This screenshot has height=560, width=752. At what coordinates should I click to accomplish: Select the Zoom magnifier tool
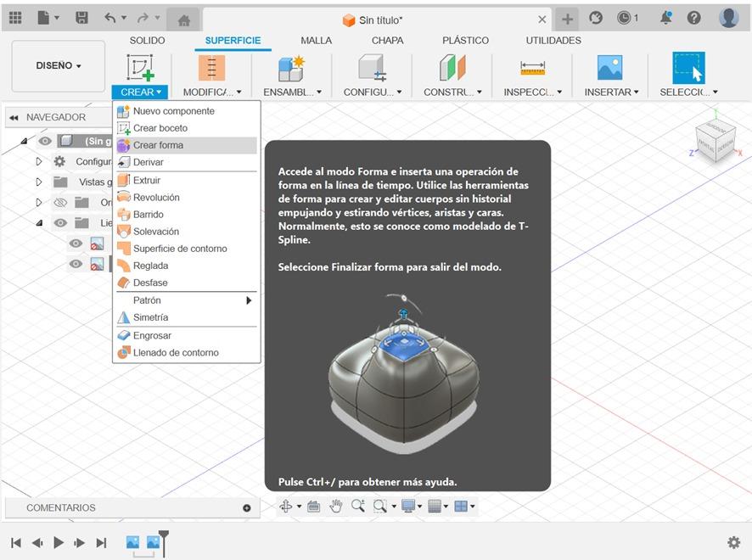[x=358, y=506]
